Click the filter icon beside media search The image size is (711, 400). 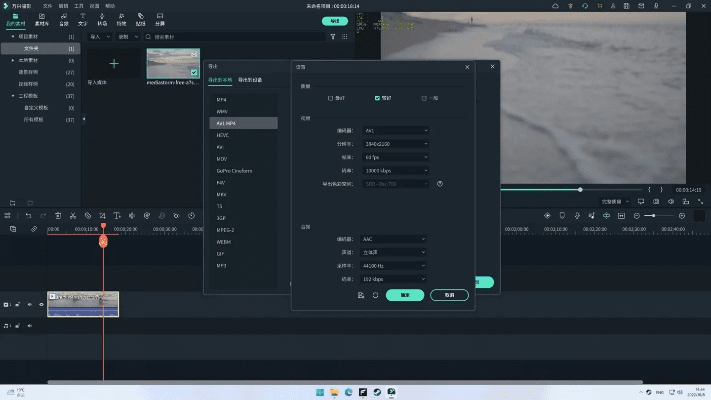(333, 36)
